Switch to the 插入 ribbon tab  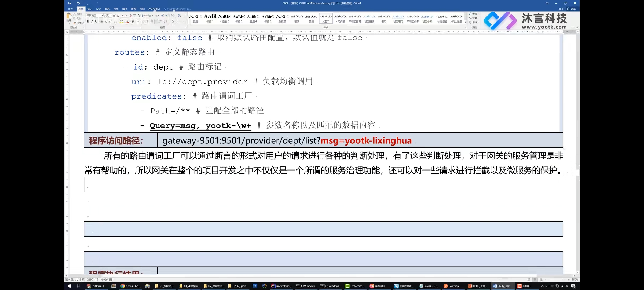[x=90, y=9]
